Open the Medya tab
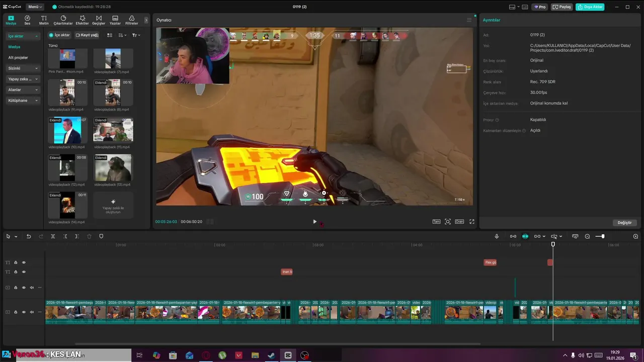644x362 pixels. [11, 20]
